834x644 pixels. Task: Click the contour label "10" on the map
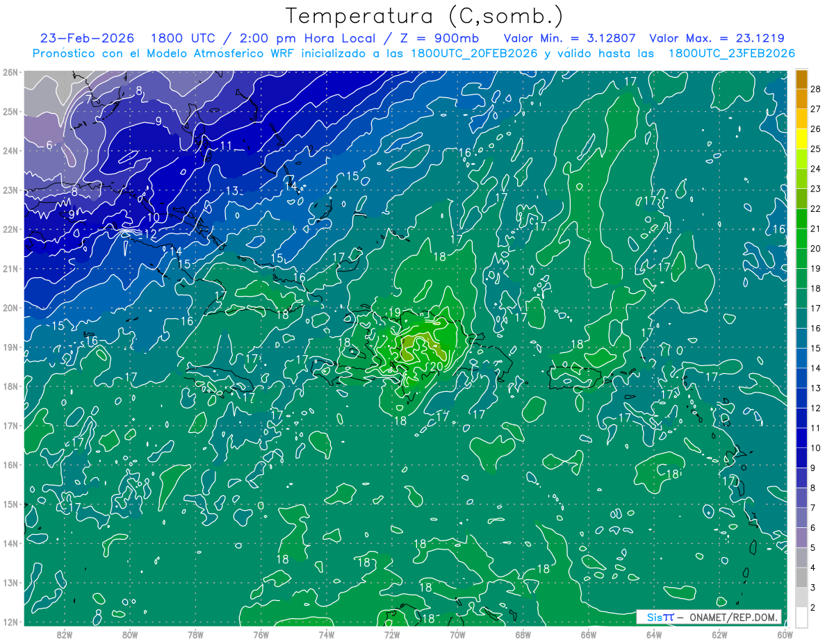pyautogui.click(x=154, y=217)
